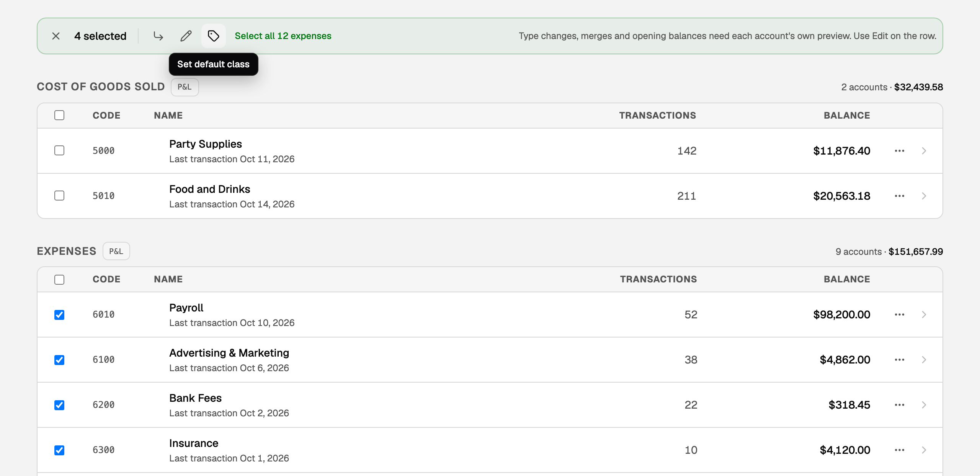
Task: Click Insurance account name
Action: [194, 443]
